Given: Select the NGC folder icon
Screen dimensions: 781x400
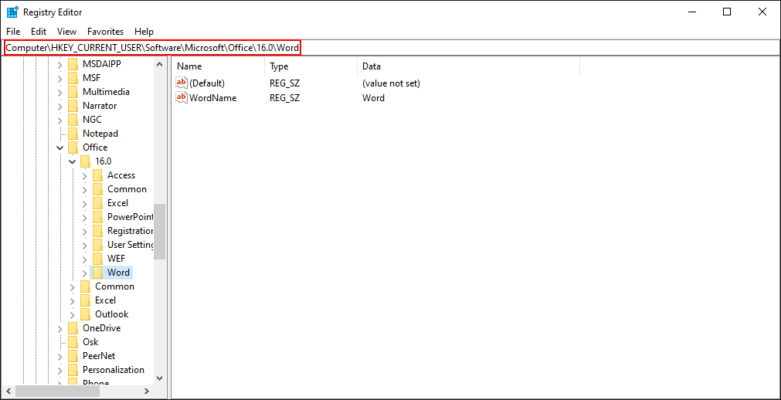Looking at the screenshot, I should coord(73,120).
